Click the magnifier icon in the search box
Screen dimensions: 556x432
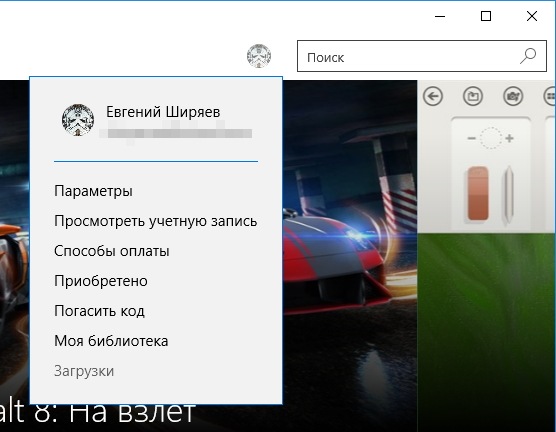pyautogui.click(x=528, y=56)
